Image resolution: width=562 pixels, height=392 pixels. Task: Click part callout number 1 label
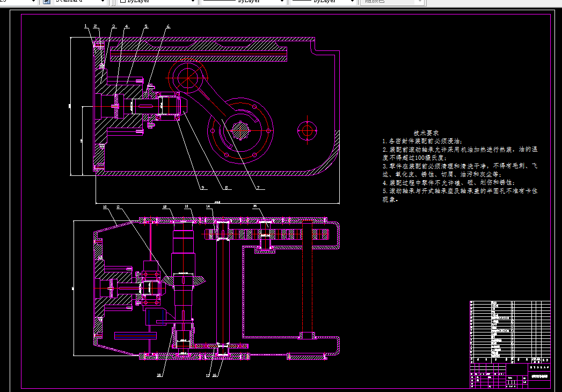(x=85, y=26)
